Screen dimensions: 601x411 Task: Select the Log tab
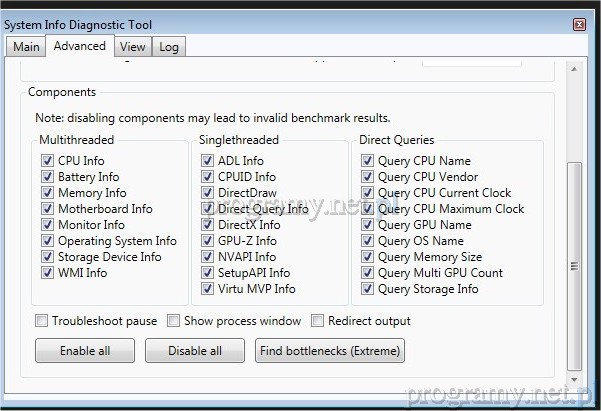click(169, 47)
